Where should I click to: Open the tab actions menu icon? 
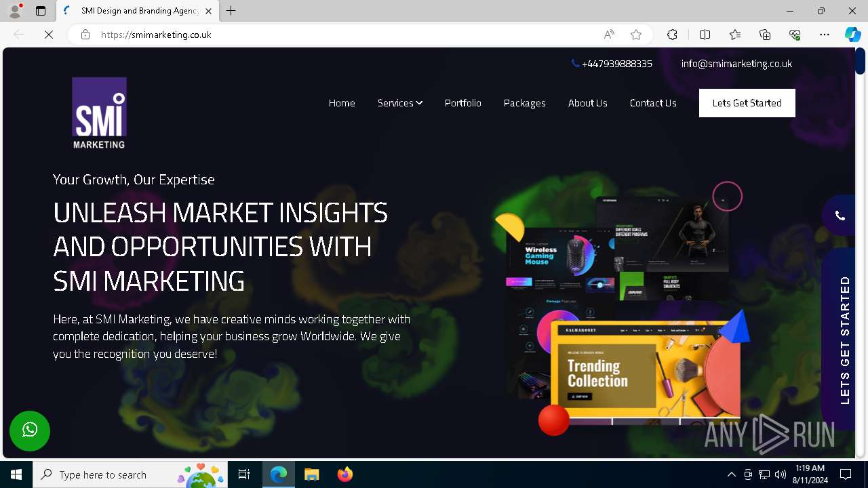coord(41,11)
